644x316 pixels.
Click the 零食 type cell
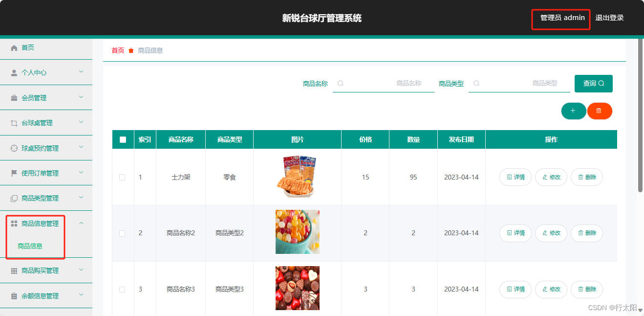tap(230, 177)
